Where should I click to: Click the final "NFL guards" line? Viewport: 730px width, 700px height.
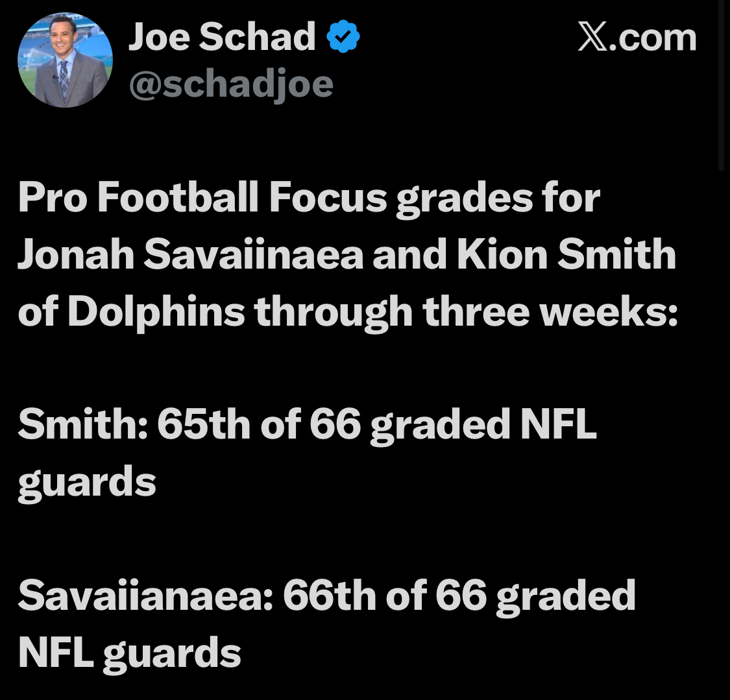(x=129, y=653)
